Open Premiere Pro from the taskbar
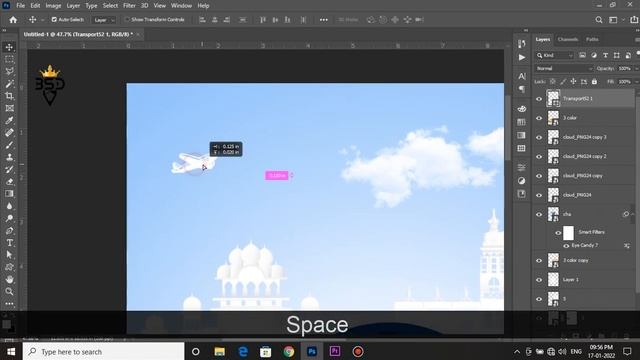 pyautogui.click(x=335, y=351)
